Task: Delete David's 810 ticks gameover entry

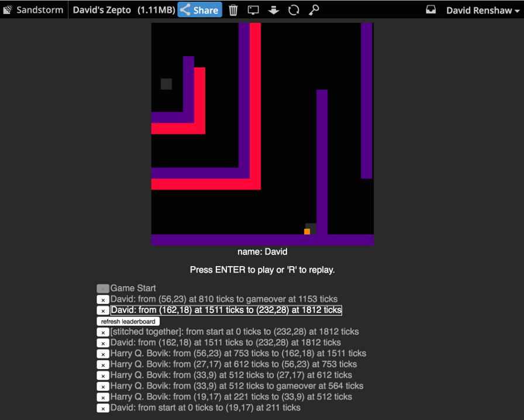Action: tap(103, 299)
